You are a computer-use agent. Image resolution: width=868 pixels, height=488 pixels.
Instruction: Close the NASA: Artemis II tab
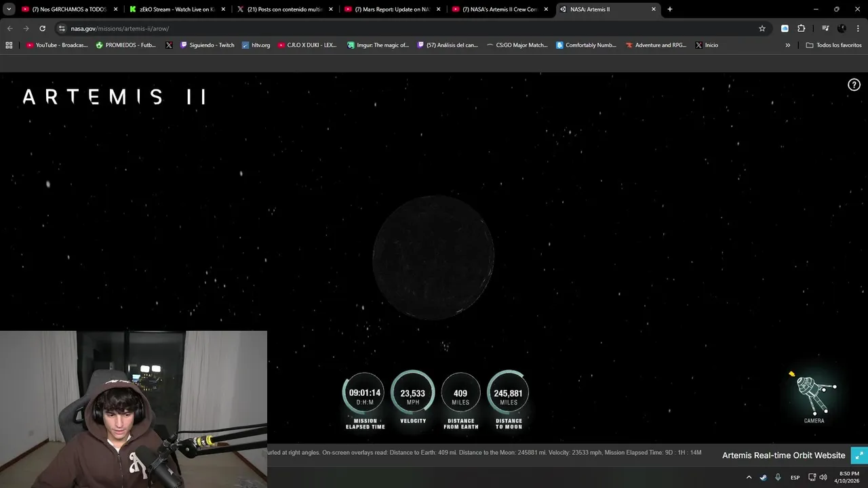(x=654, y=9)
